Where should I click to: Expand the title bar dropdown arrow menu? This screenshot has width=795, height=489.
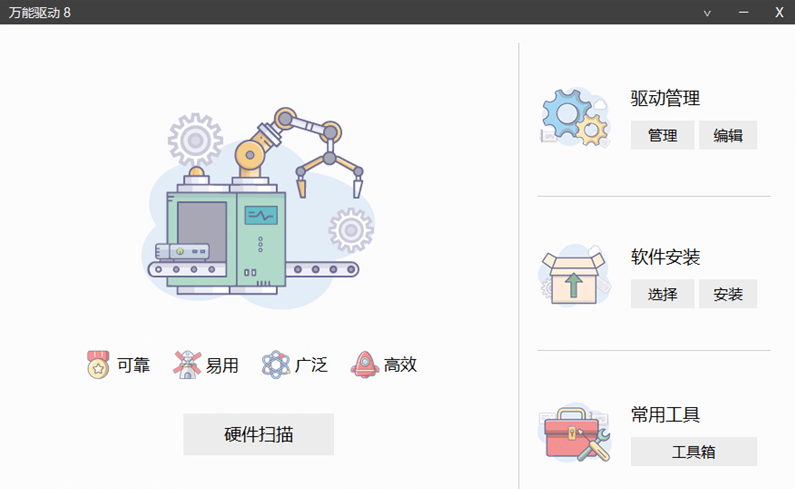(707, 13)
